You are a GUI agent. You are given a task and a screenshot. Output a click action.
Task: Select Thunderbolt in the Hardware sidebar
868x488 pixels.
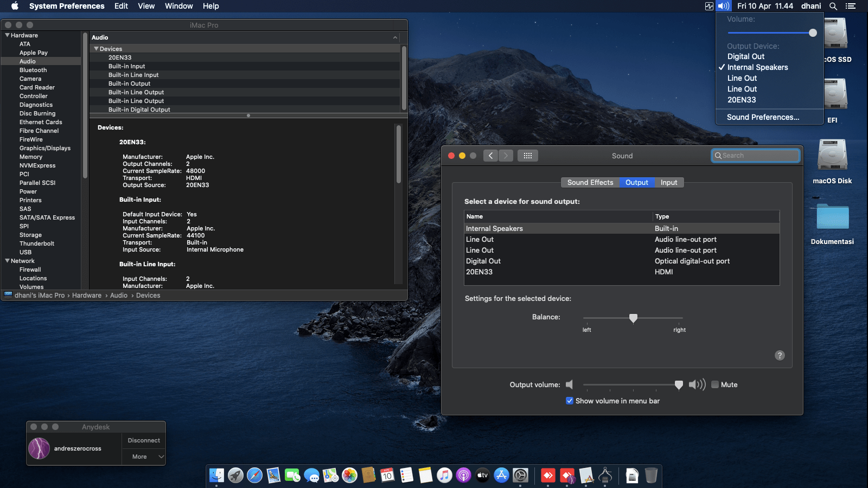(37, 243)
